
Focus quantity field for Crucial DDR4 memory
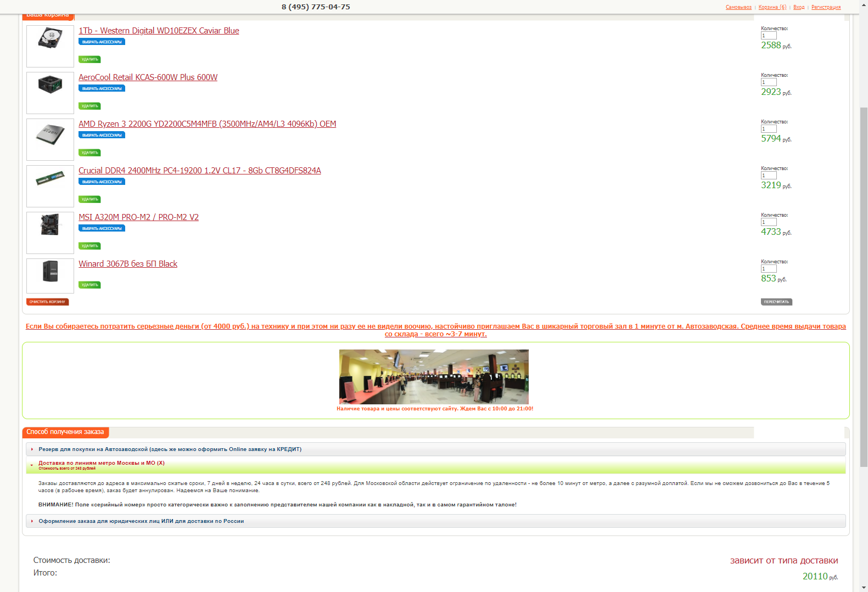[x=769, y=176]
